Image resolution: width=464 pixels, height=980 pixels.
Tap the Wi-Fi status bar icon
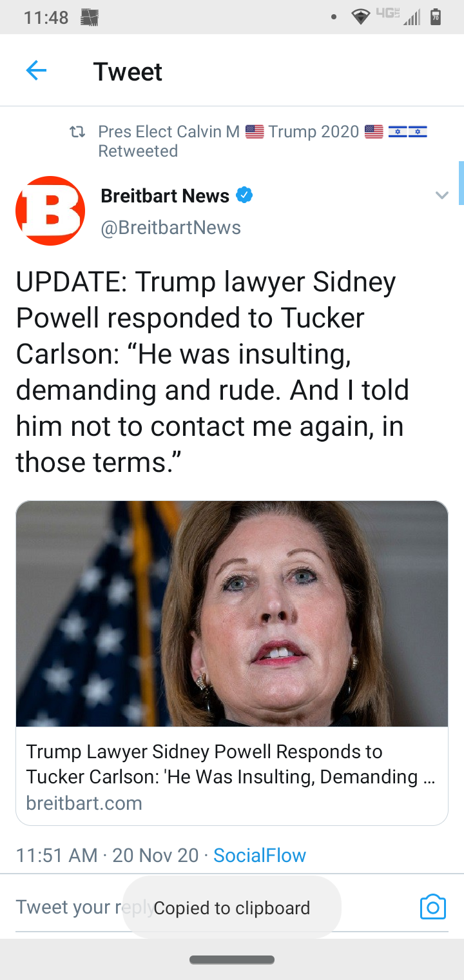click(361, 17)
